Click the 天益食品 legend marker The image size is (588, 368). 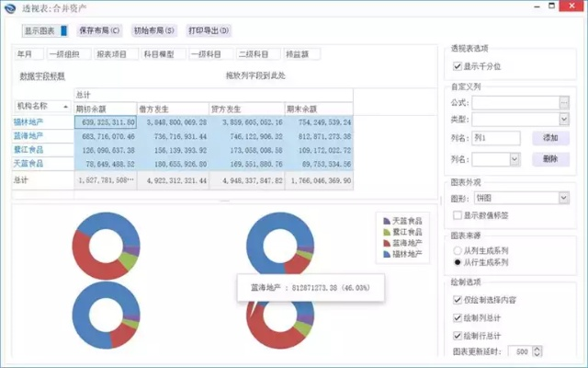pyautogui.click(x=385, y=221)
